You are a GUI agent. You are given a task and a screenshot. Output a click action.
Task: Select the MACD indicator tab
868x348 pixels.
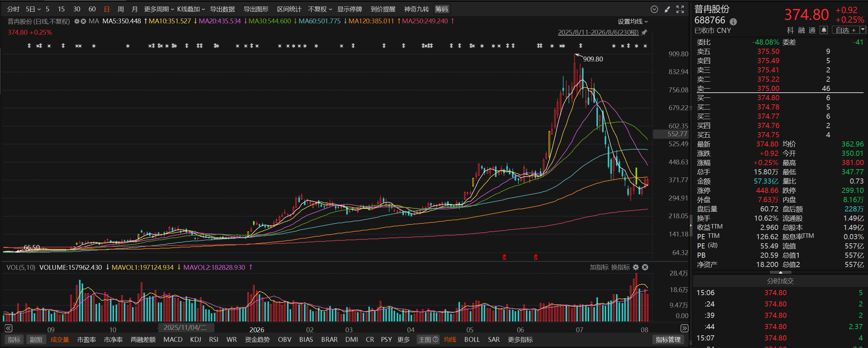click(x=173, y=339)
